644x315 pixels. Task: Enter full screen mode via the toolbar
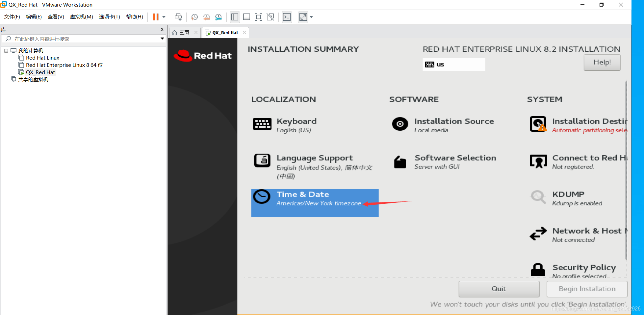(x=259, y=17)
